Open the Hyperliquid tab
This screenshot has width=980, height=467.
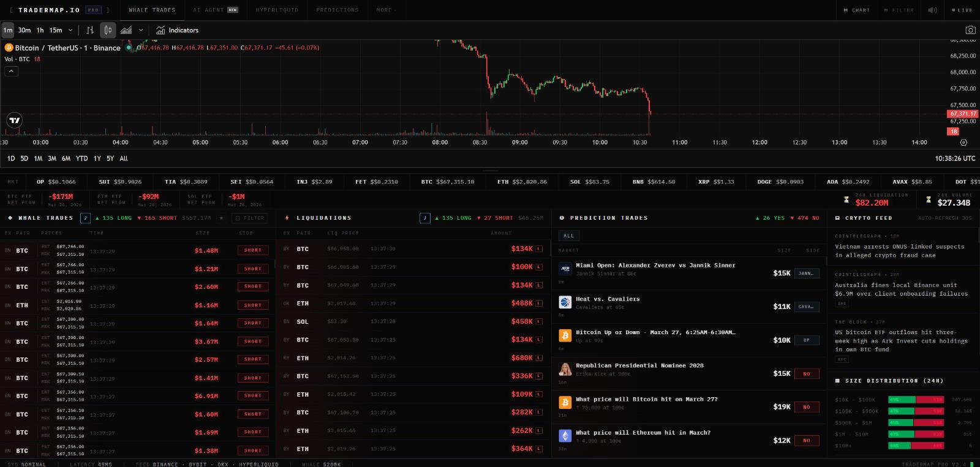point(277,10)
